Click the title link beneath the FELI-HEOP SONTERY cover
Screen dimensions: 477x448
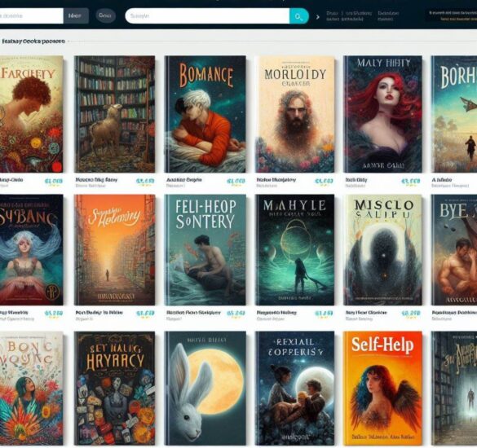[193, 313]
